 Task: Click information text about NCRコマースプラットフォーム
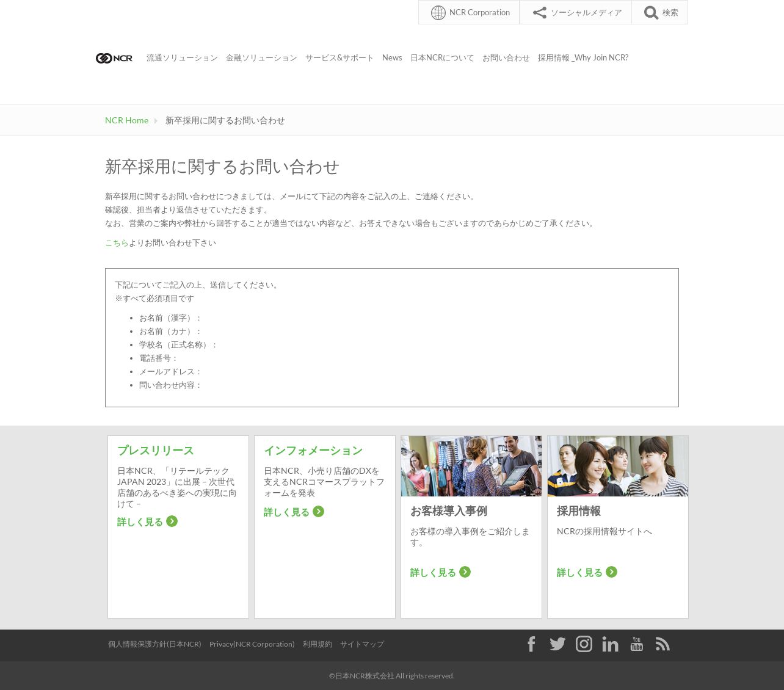click(324, 482)
